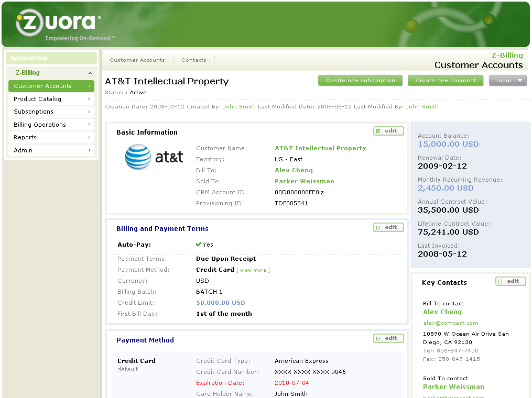Viewport: 532px width, 398px height.
Task: Open Sold To Parker Weissman link
Action: (x=305, y=181)
